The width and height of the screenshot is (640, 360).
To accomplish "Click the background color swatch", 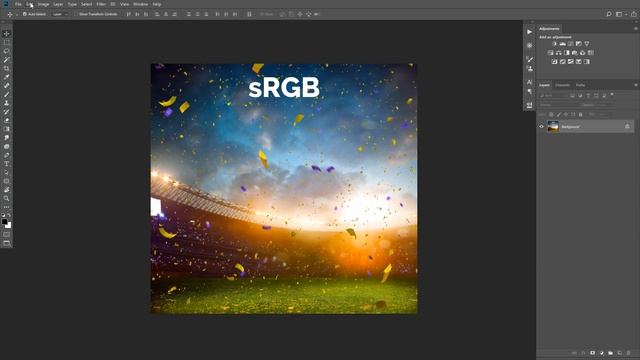I will (9, 225).
